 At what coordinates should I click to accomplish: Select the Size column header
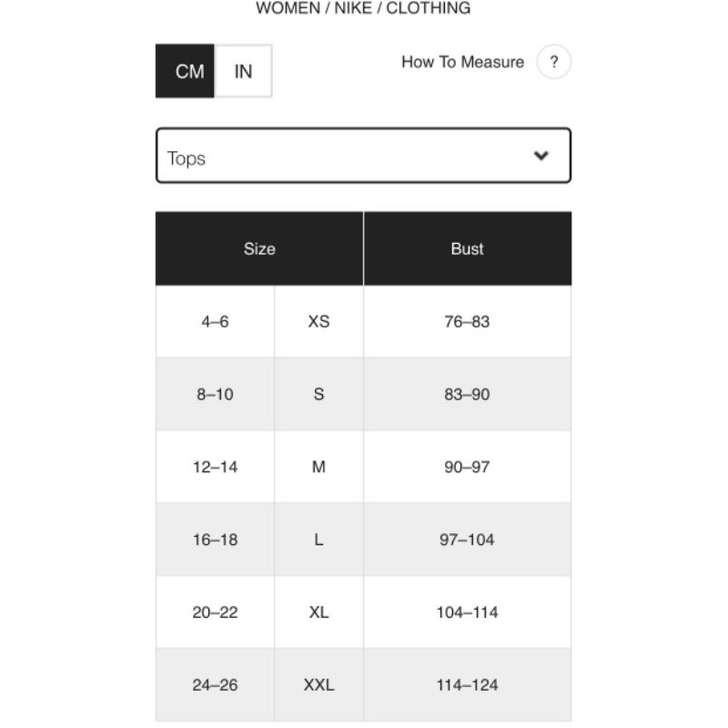(x=259, y=248)
